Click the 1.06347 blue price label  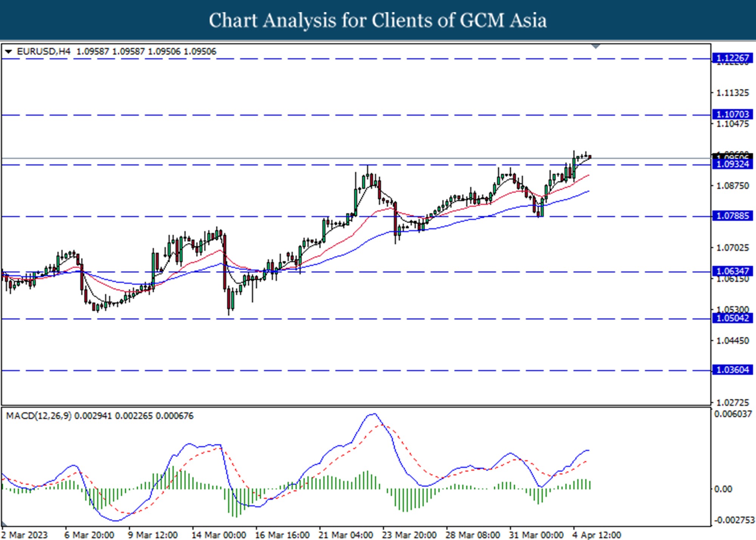[732, 271]
